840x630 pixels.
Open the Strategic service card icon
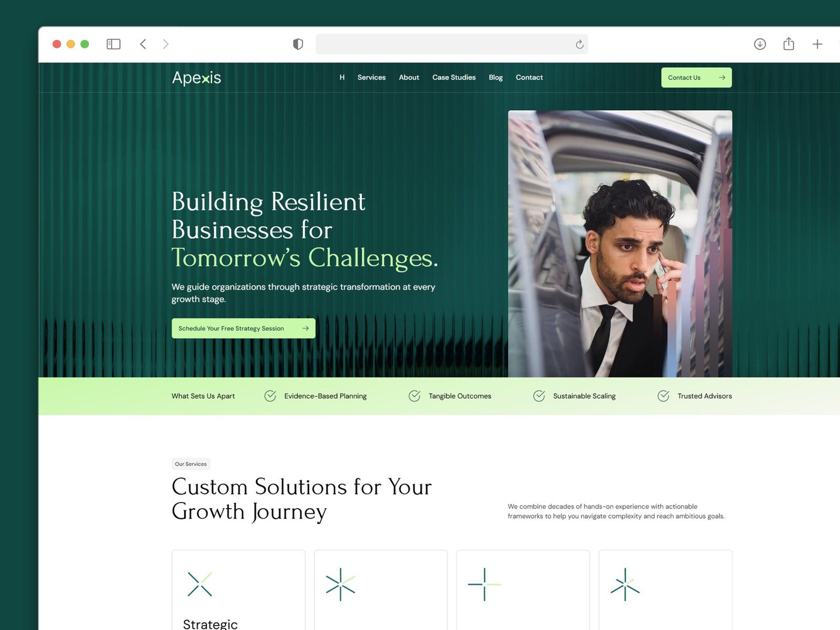coord(199,584)
